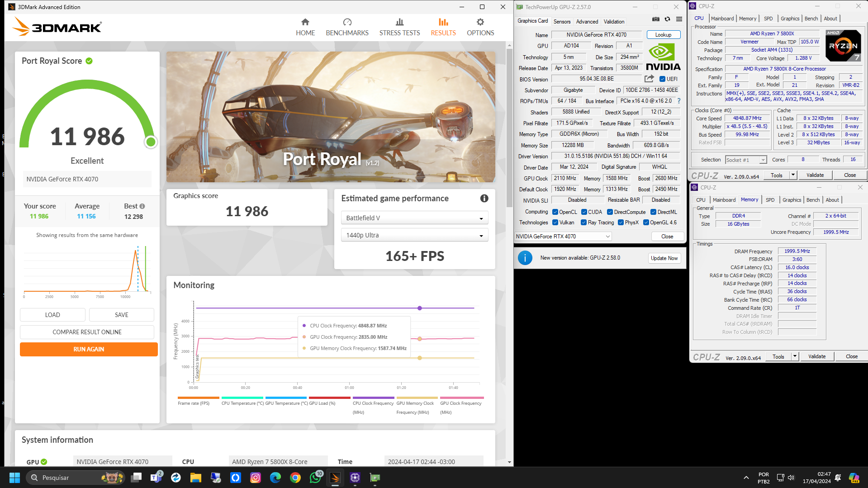868x488 pixels.
Task: Click RUN AGAIN button
Action: pyautogui.click(x=89, y=349)
